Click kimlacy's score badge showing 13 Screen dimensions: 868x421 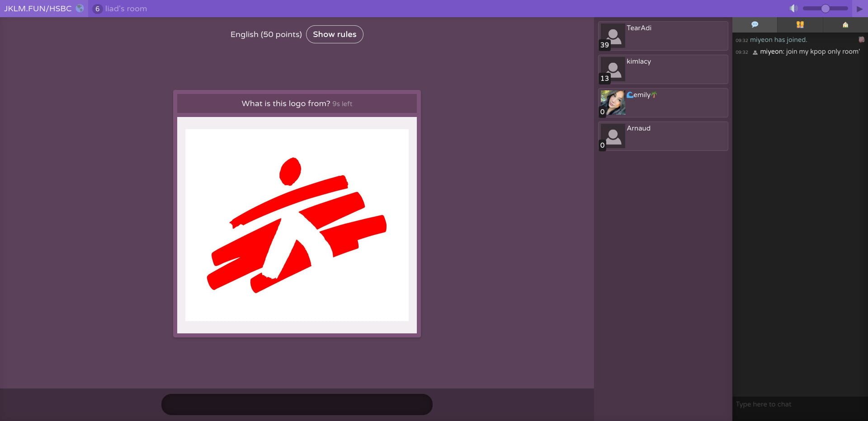click(x=604, y=78)
